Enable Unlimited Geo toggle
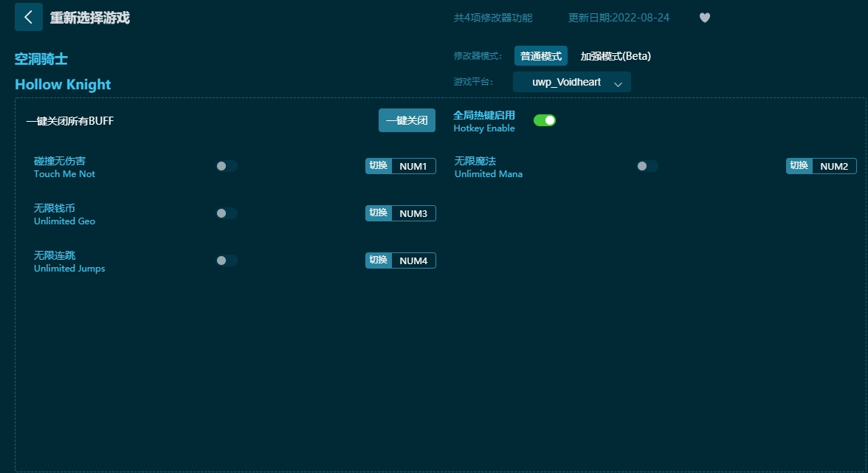This screenshot has width=868, height=473. 227,213
